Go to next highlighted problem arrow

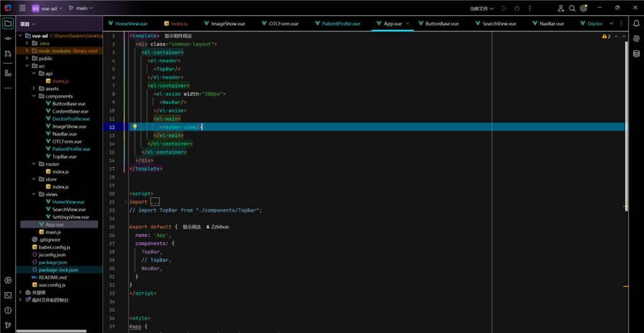[624, 36]
